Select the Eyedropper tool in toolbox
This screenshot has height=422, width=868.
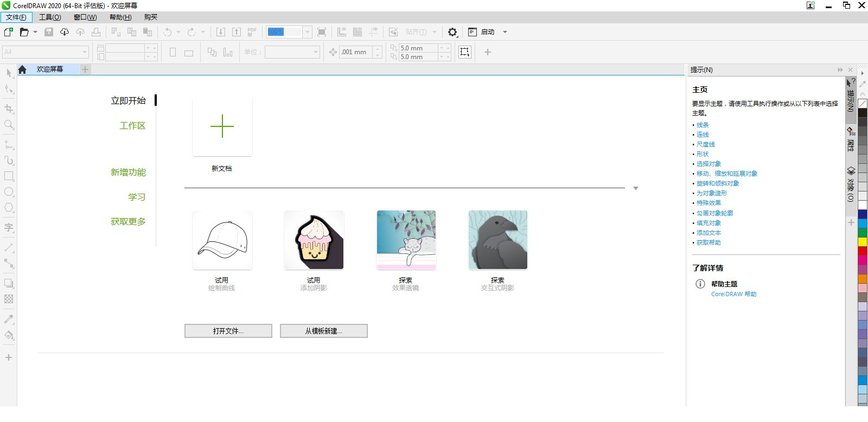point(9,319)
